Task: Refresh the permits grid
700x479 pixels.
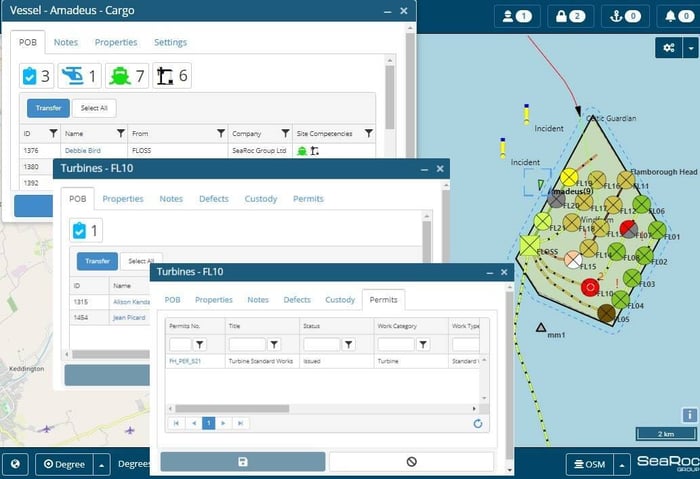Action: 478,423
